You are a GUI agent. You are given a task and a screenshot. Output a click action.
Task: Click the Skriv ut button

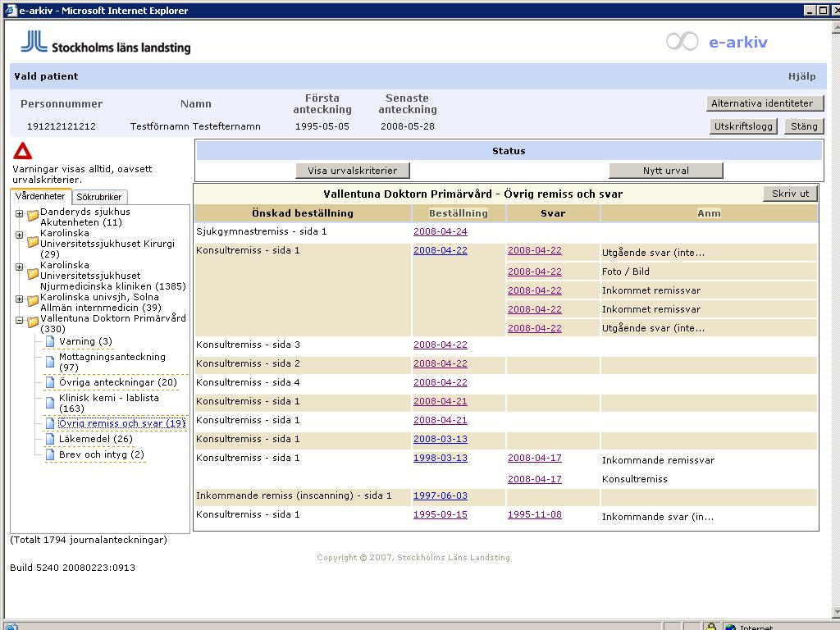pyautogui.click(x=790, y=194)
